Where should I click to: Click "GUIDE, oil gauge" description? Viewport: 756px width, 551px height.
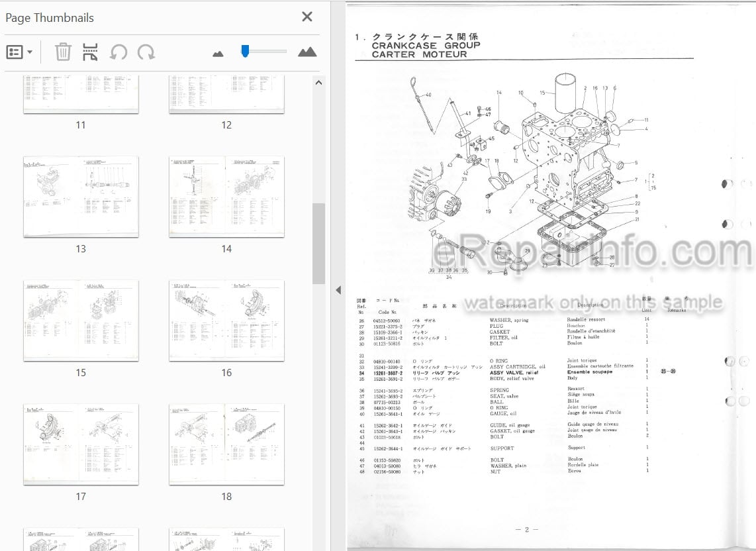pos(510,425)
